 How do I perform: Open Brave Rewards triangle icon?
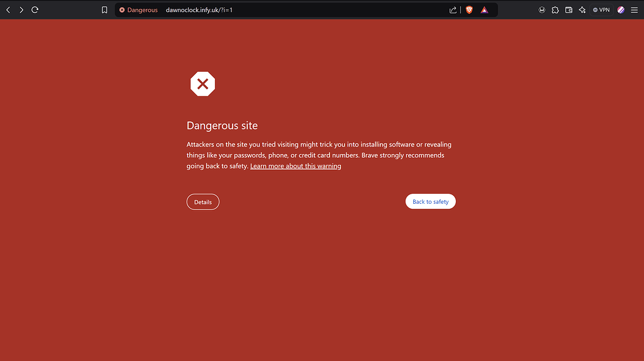click(x=485, y=10)
